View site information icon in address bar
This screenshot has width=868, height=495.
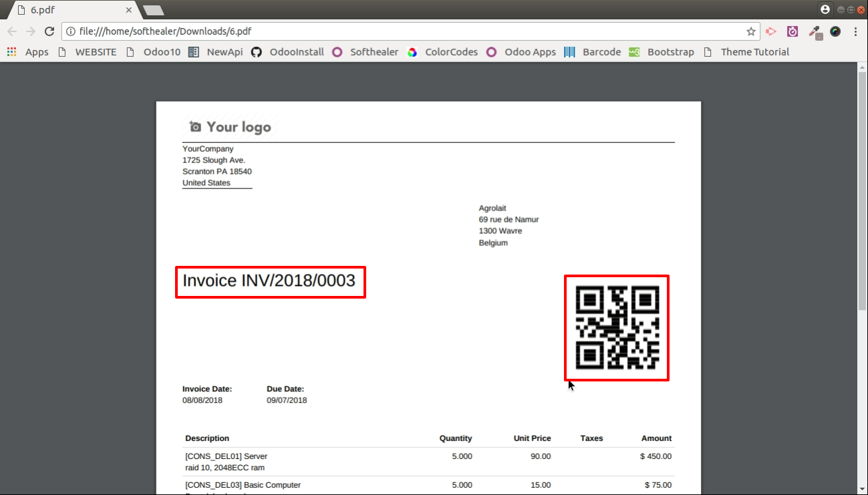[70, 31]
